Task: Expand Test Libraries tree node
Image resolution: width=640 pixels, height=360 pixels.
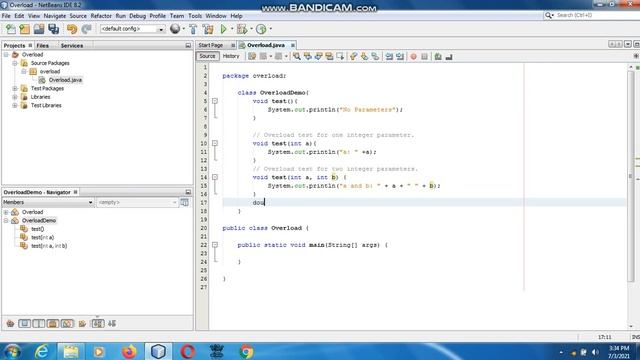Action: point(15,105)
